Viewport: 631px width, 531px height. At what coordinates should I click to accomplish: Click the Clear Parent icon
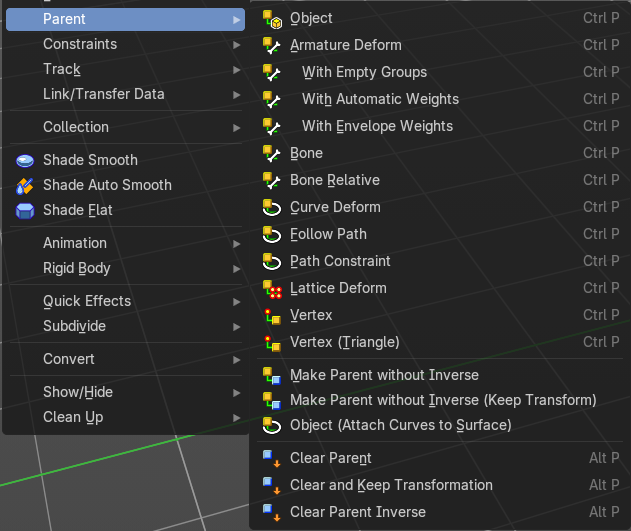[272, 459]
